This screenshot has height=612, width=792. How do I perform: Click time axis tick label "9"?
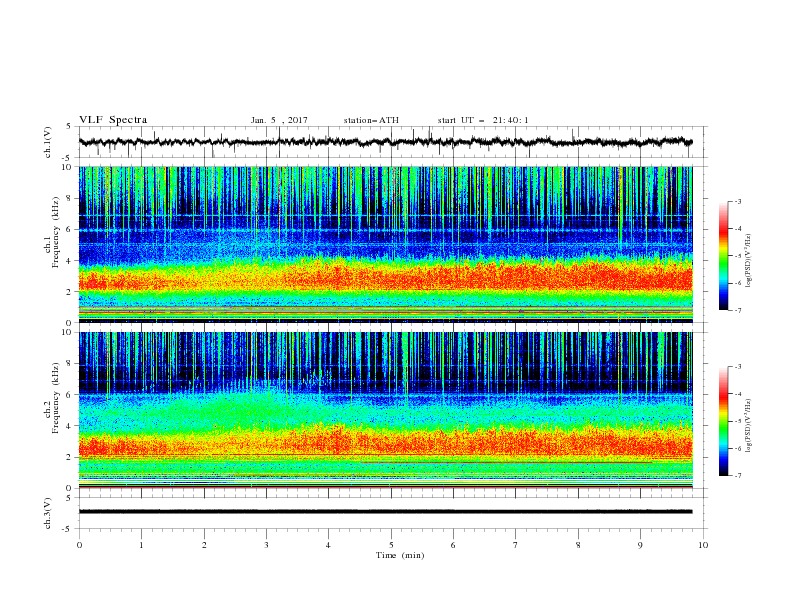point(640,545)
